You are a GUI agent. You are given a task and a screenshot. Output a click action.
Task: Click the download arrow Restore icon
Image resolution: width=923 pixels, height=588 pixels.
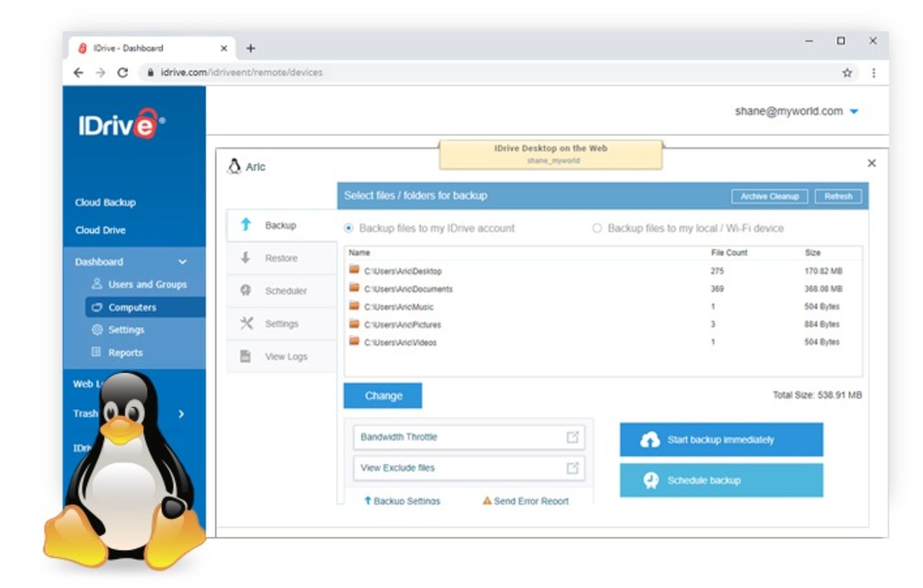(246, 257)
